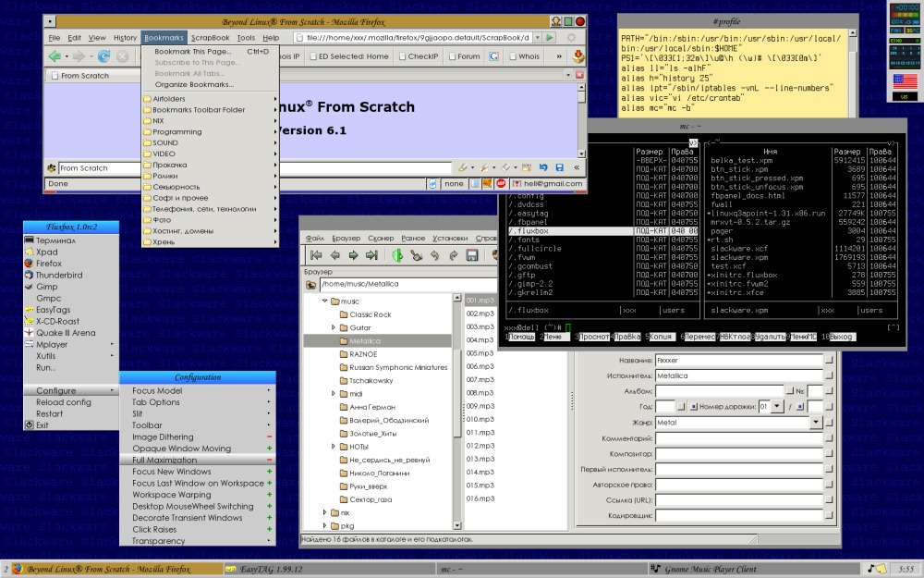
Task: Click mc 10 Выход function key
Action: pos(840,337)
